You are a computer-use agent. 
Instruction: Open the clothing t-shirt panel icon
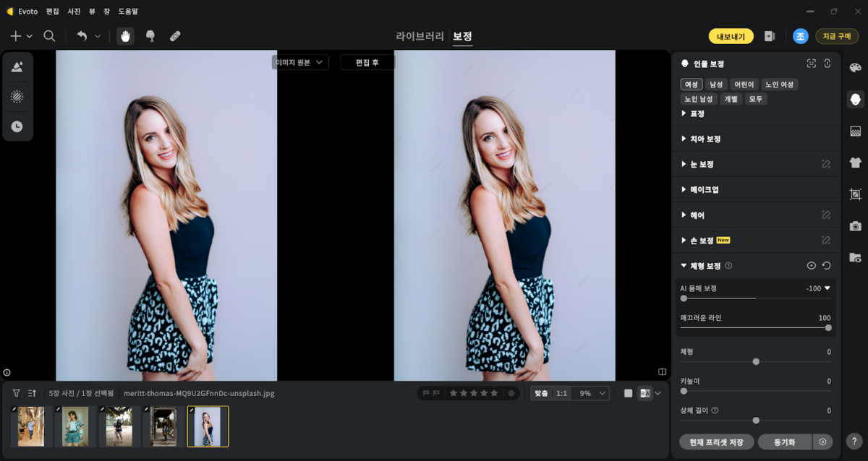pos(856,163)
